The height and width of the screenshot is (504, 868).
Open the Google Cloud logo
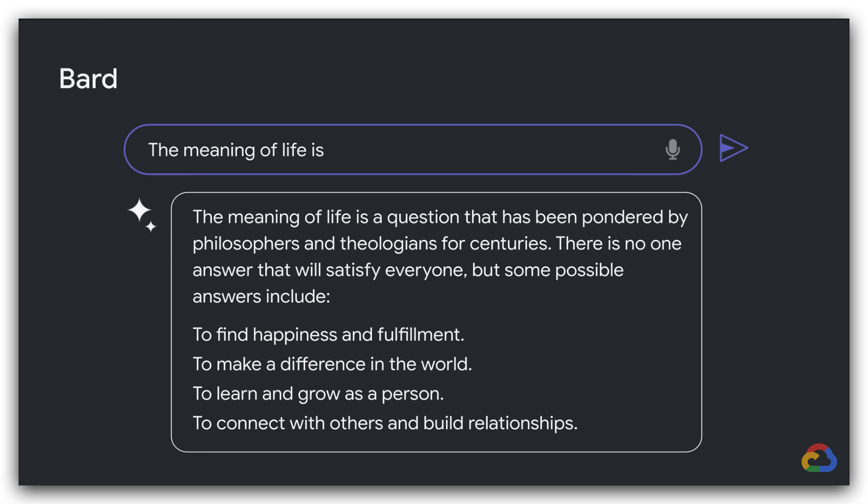click(819, 458)
